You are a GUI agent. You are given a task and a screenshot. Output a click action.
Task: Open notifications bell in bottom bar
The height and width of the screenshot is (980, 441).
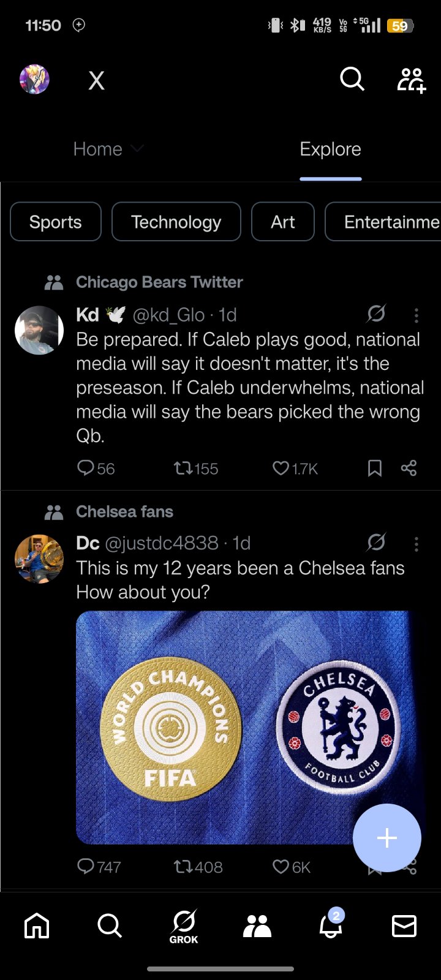pos(331,925)
